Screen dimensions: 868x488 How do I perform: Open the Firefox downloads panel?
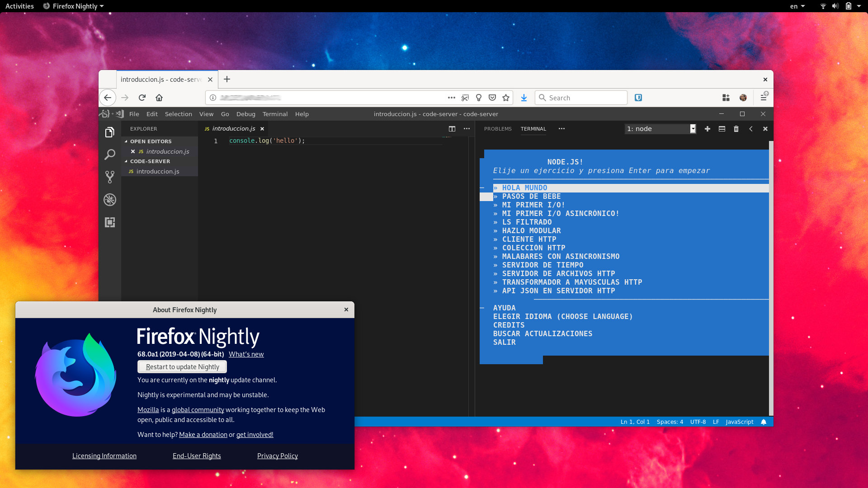tap(524, 98)
